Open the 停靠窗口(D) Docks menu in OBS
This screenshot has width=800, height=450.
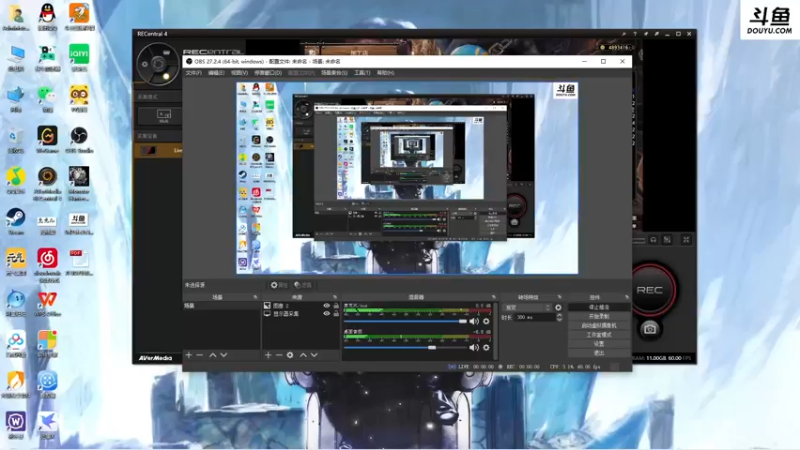(x=268, y=73)
